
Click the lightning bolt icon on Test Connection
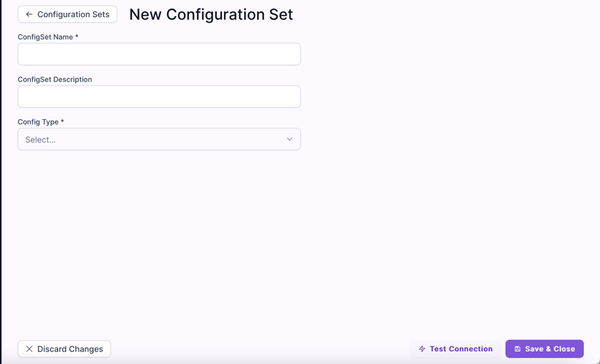click(x=422, y=349)
